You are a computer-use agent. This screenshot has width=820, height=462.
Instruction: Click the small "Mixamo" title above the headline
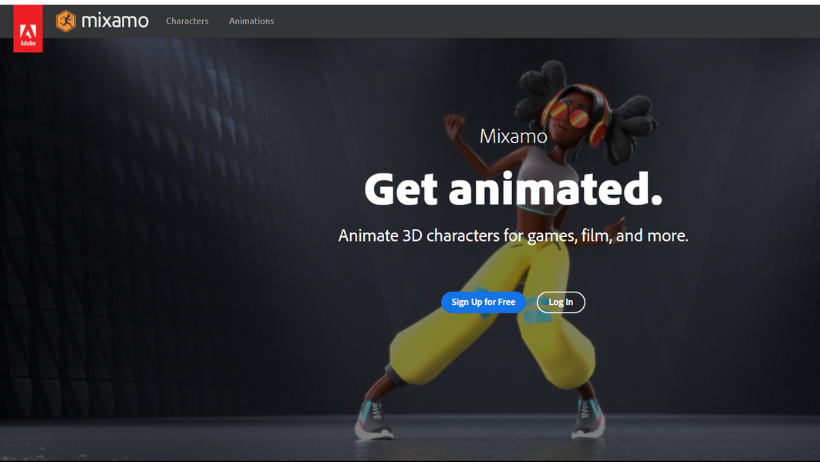click(514, 136)
